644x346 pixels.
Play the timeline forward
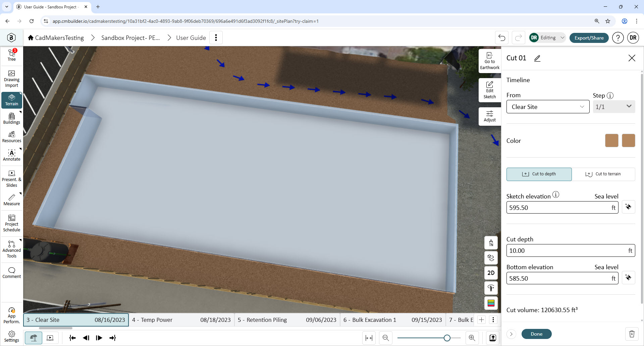99,338
